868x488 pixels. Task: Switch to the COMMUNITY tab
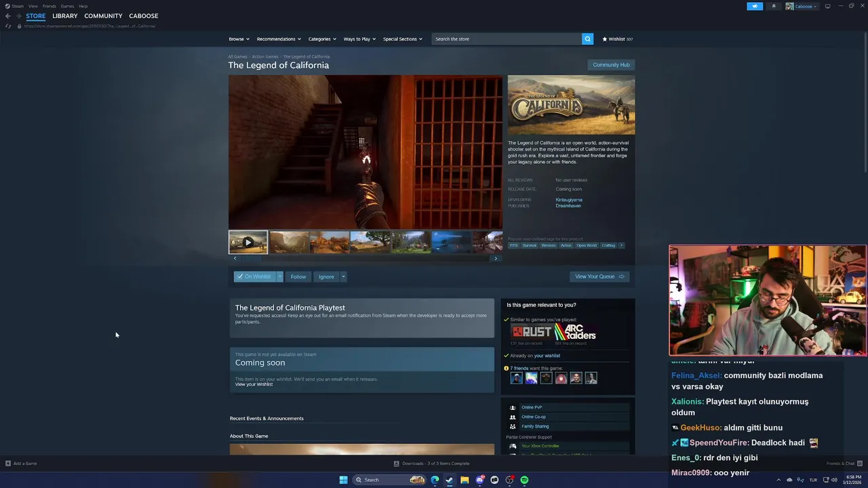click(103, 16)
